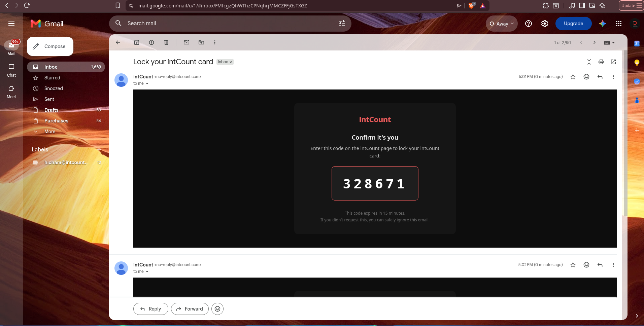Open the toolbar More options menu

click(215, 42)
